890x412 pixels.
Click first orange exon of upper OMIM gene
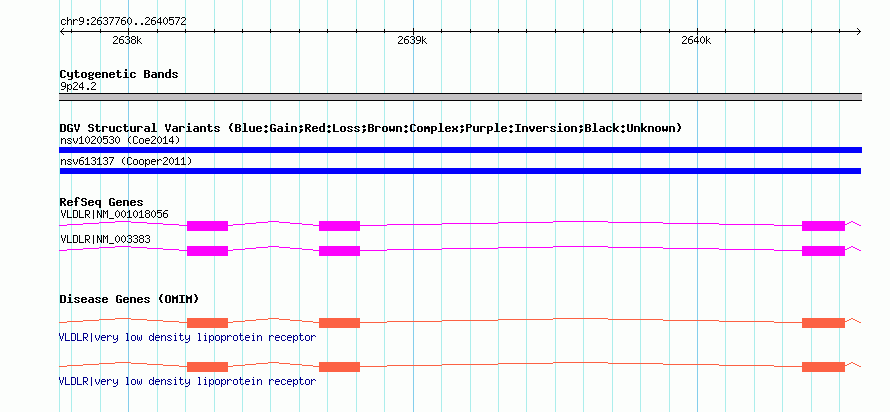[207, 323]
